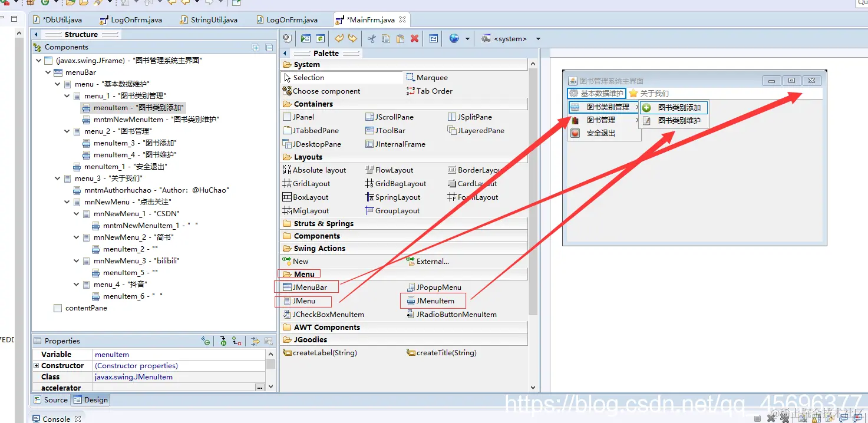The height and width of the screenshot is (423, 868).
Task: Open the globe icon dropdown arrow
Action: 467,39
